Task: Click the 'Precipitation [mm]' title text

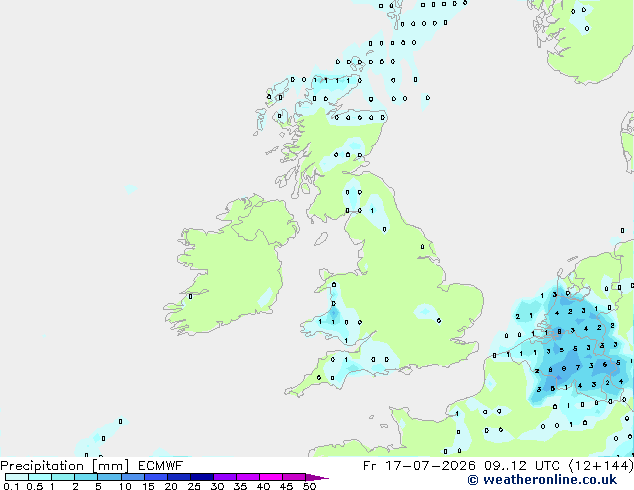Action: pos(65,466)
